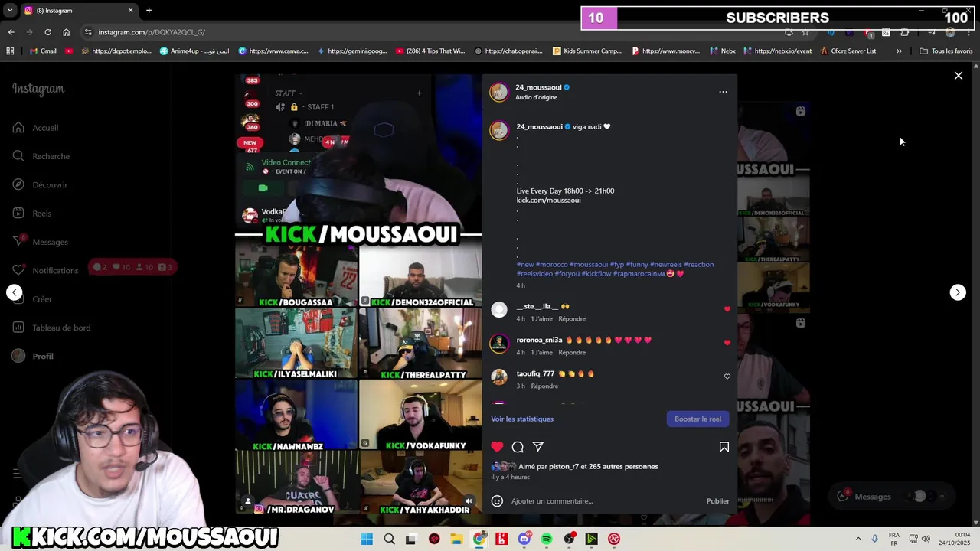Expand the hidden bookmarks chevron
This screenshot has height=551, width=980.
[x=899, y=51]
